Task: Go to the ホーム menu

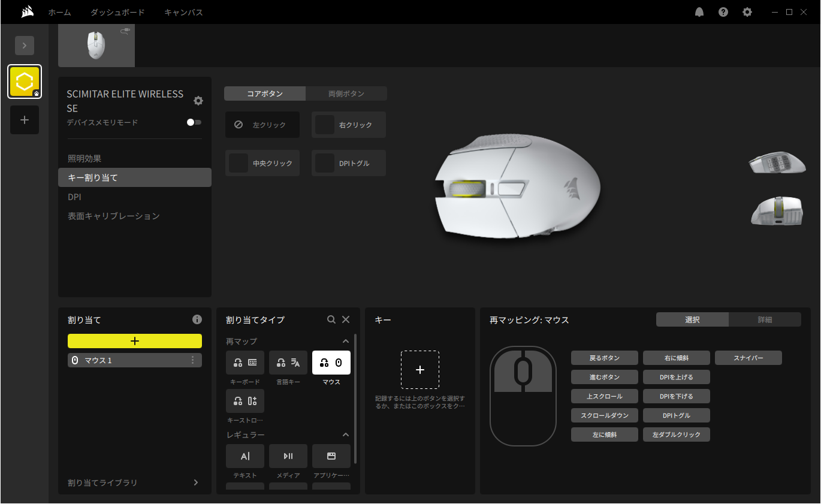Action: 59,12
